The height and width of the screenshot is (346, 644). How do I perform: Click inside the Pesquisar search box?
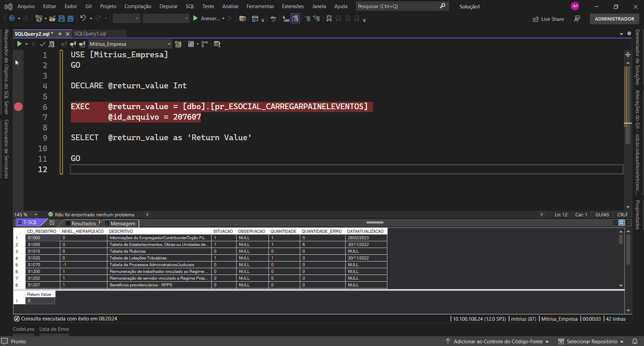click(x=397, y=6)
